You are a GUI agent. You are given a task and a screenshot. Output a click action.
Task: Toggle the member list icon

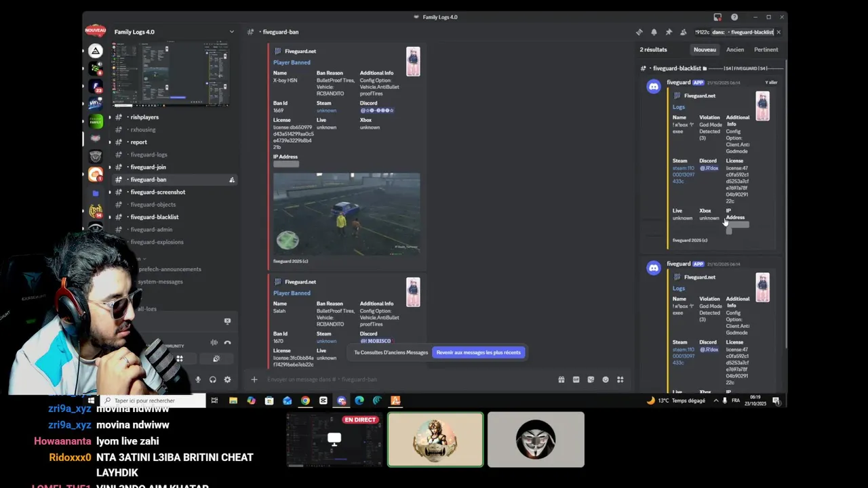[x=684, y=32]
